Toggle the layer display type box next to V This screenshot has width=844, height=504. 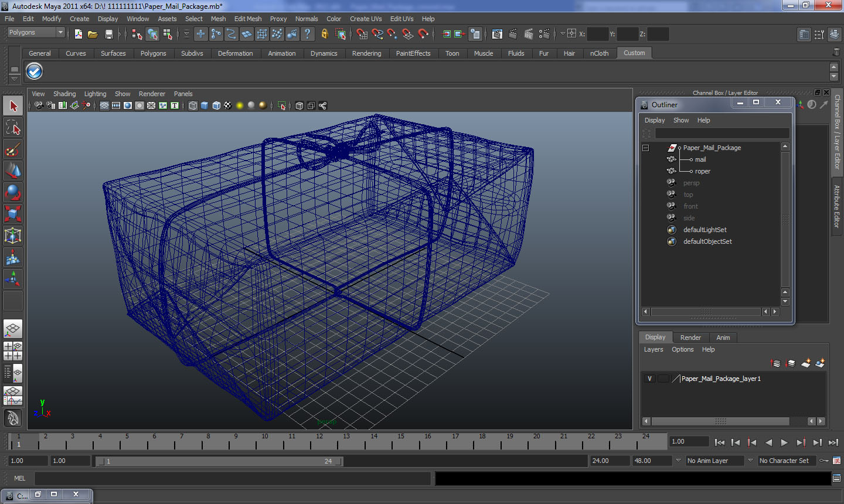click(x=663, y=379)
